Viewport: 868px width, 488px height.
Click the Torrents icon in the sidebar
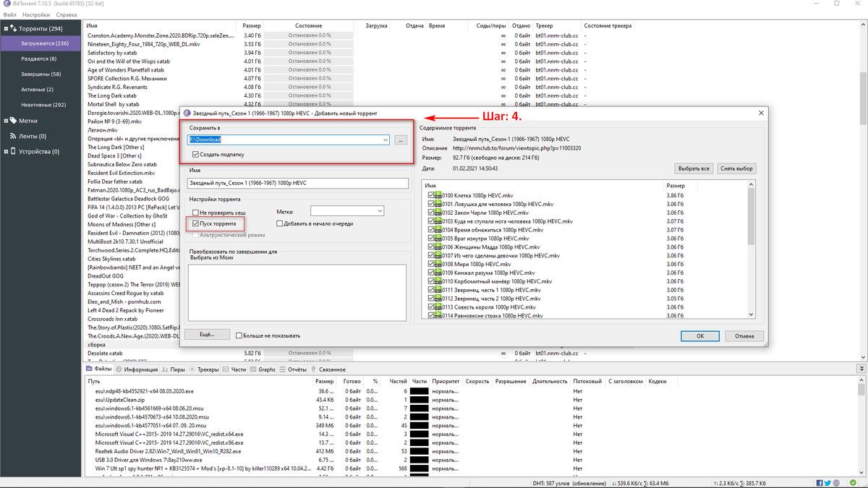tap(14, 29)
